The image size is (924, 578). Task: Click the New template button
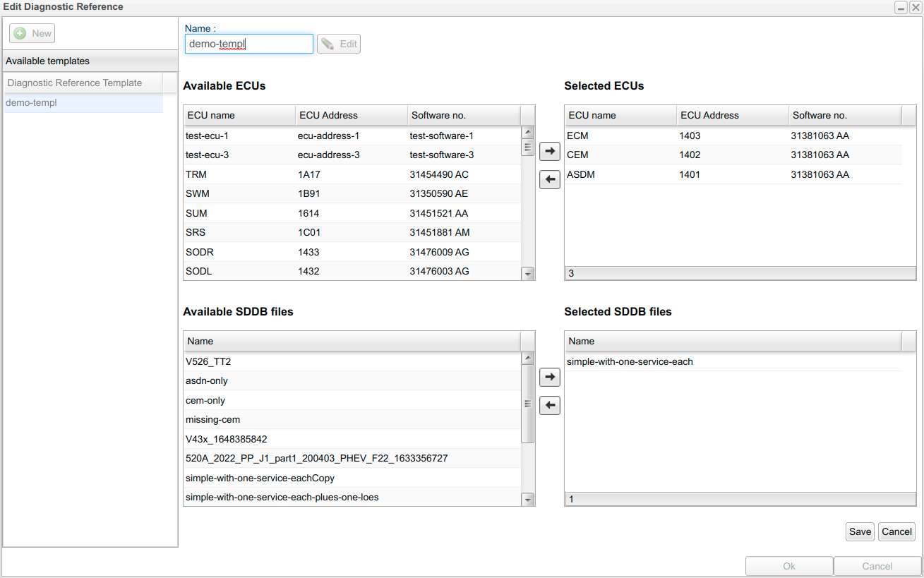tap(32, 33)
